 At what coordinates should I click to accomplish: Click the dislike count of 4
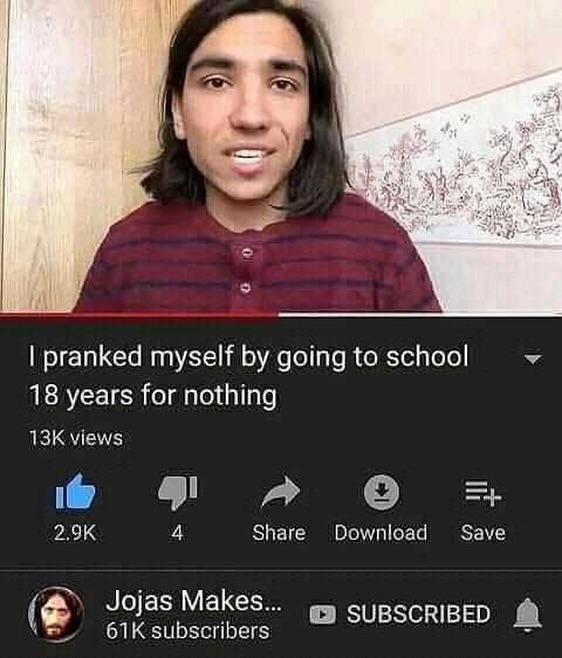[x=178, y=533]
